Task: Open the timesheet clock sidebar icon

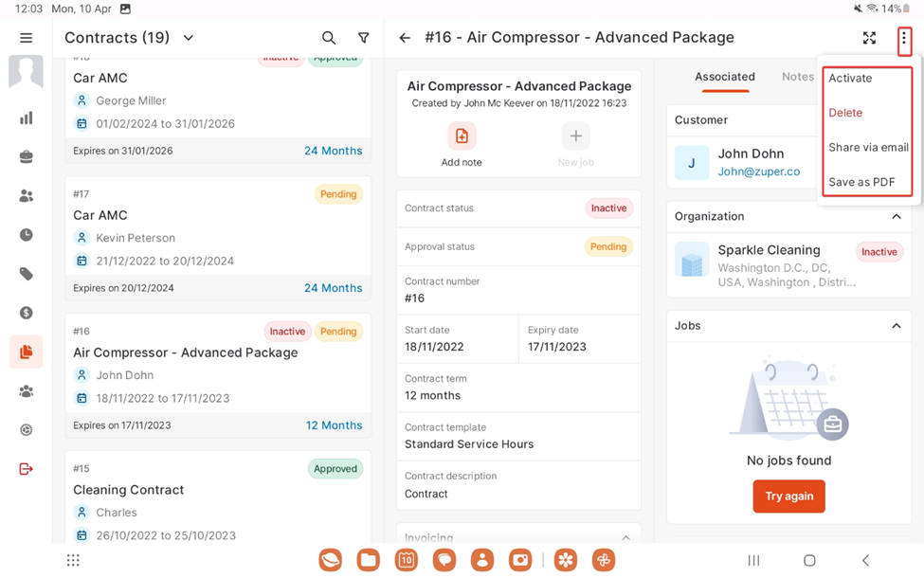Action: 27,235
